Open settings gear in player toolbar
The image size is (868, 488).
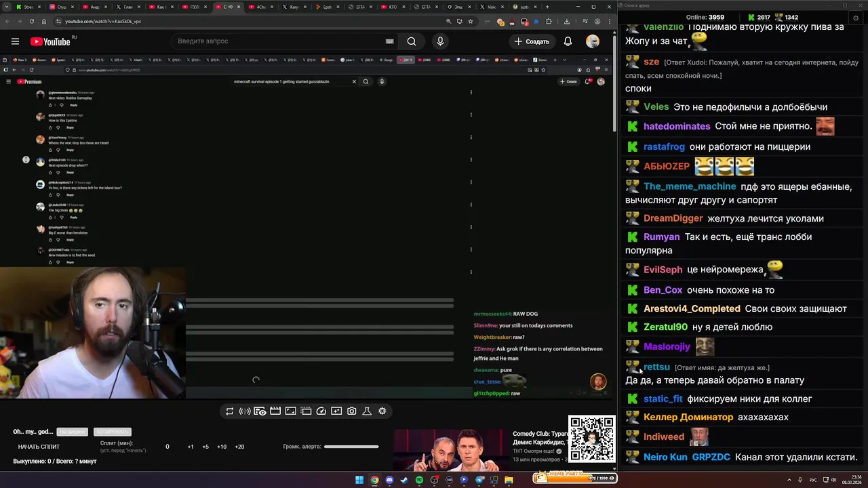pyautogui.click(x=382, y=411)
